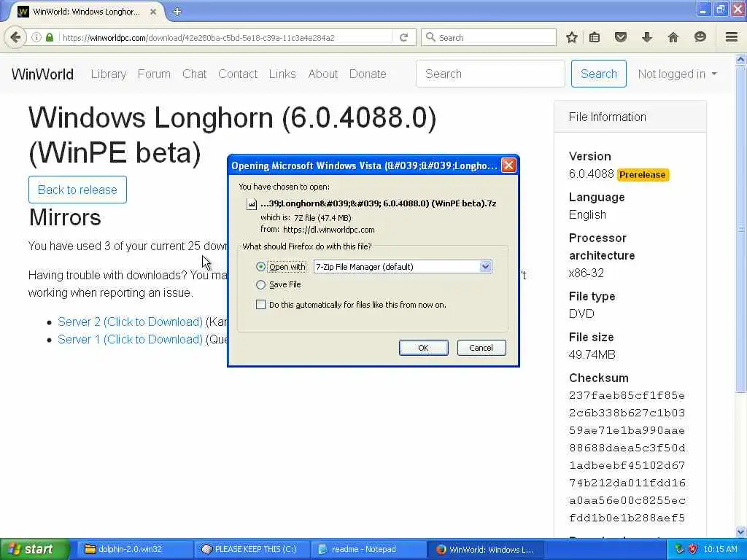The height and width of the screenshot is (560, 747).
Task: Click the network tray icon
Action: coord(679,549)
